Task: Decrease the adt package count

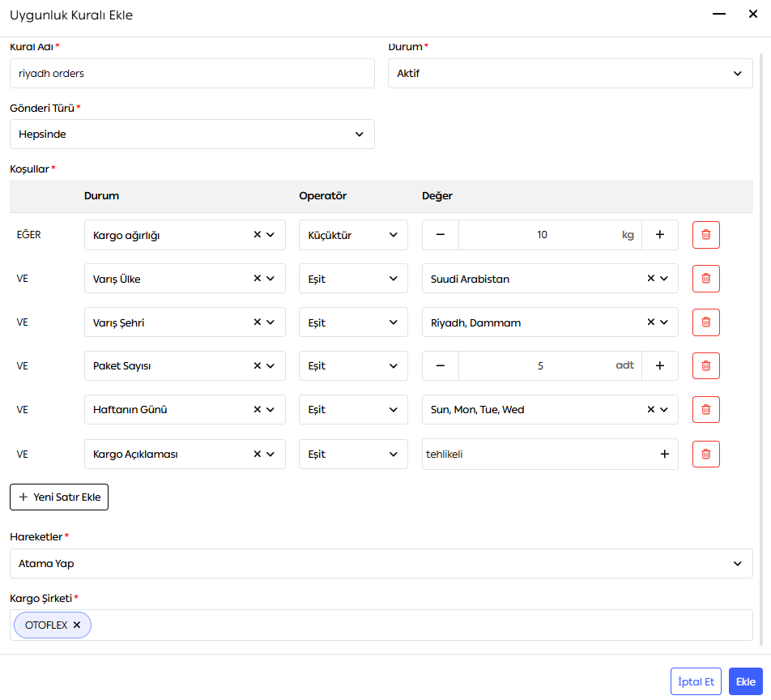Action: (x=441, y=365)
